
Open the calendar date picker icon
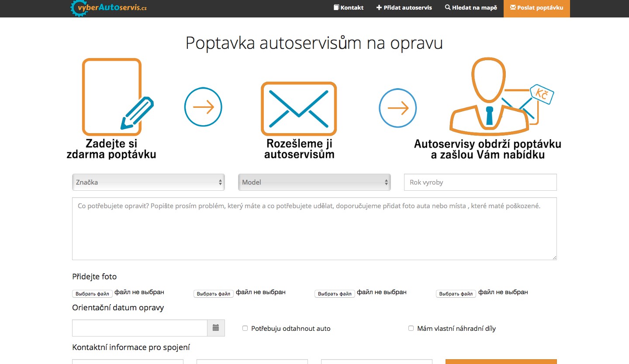216,328
